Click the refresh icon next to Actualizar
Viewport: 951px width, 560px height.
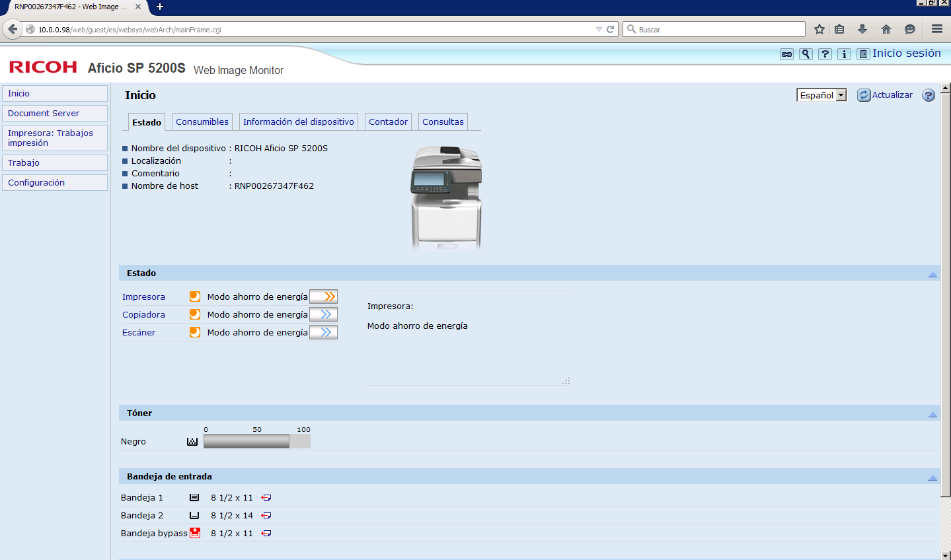coord(864,95)
